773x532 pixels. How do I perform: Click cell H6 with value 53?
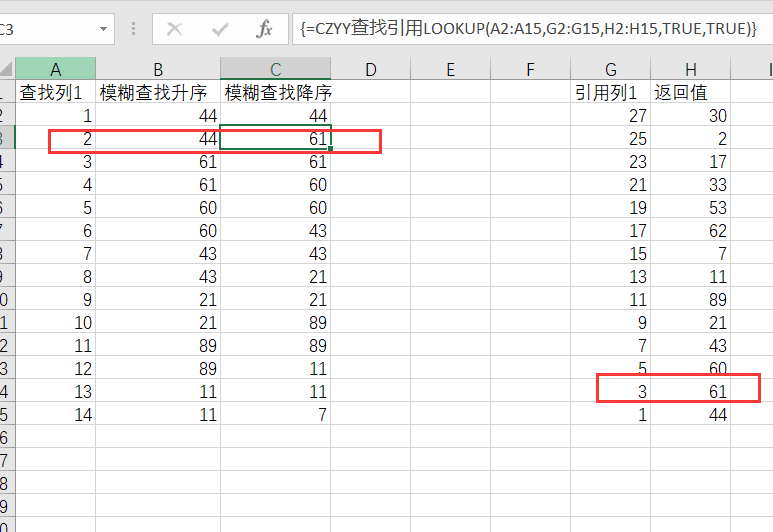pyautogui.click(x=691, y=207)
